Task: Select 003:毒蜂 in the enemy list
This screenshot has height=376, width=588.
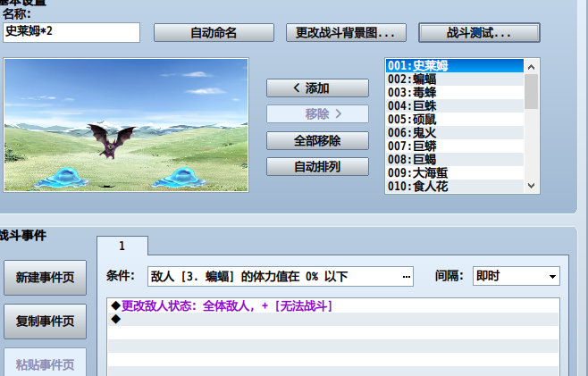Action: coord(455,93)
